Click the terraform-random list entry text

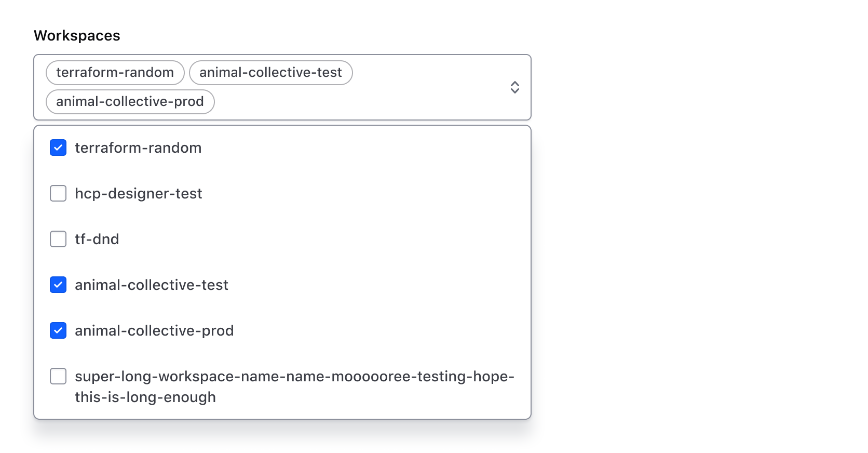pos(138,148)
